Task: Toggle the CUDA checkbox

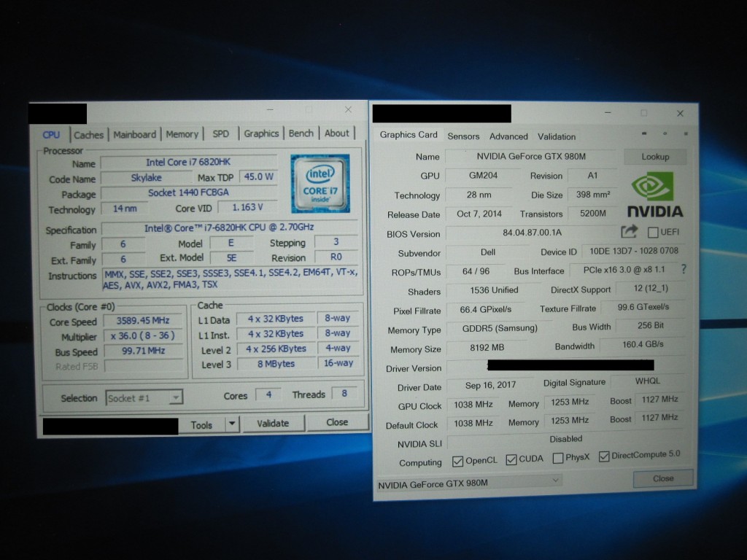Action: click(x=511, y=460)
